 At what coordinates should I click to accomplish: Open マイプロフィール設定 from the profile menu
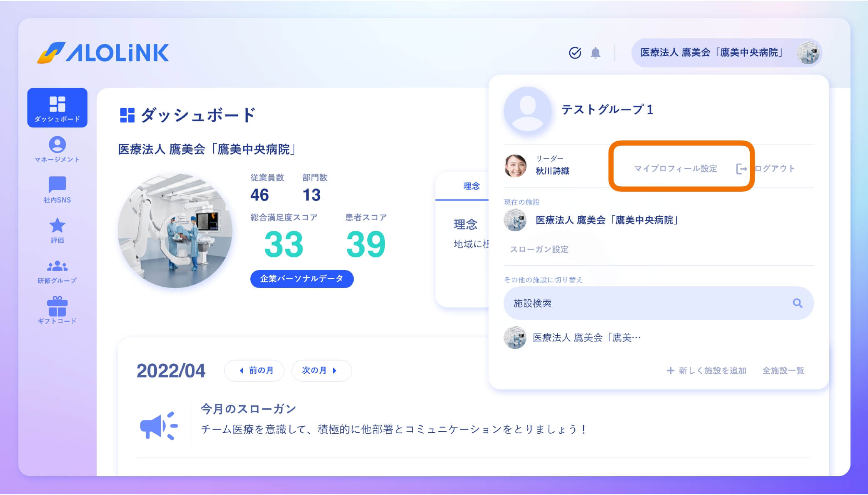pos(676,168)
